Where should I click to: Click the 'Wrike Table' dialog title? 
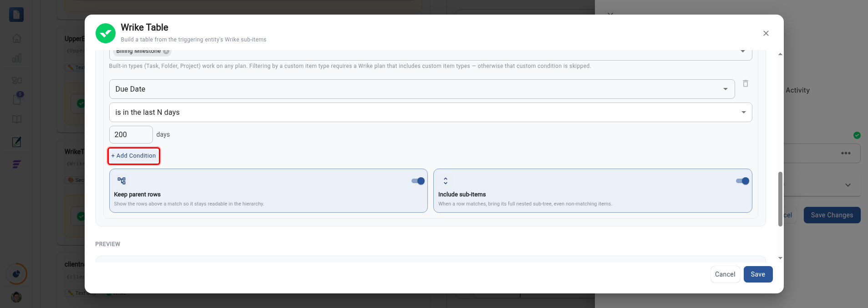pyautogui.click(x=144, y=27)
